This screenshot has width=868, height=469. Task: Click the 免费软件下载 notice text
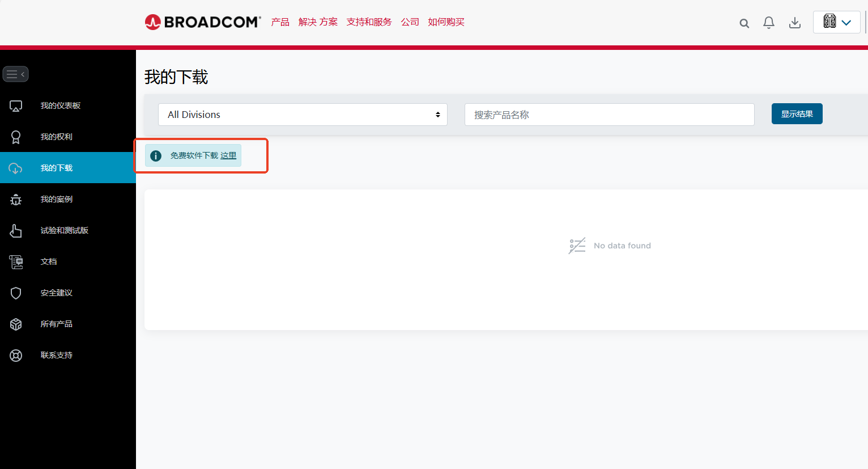point(194,156)
